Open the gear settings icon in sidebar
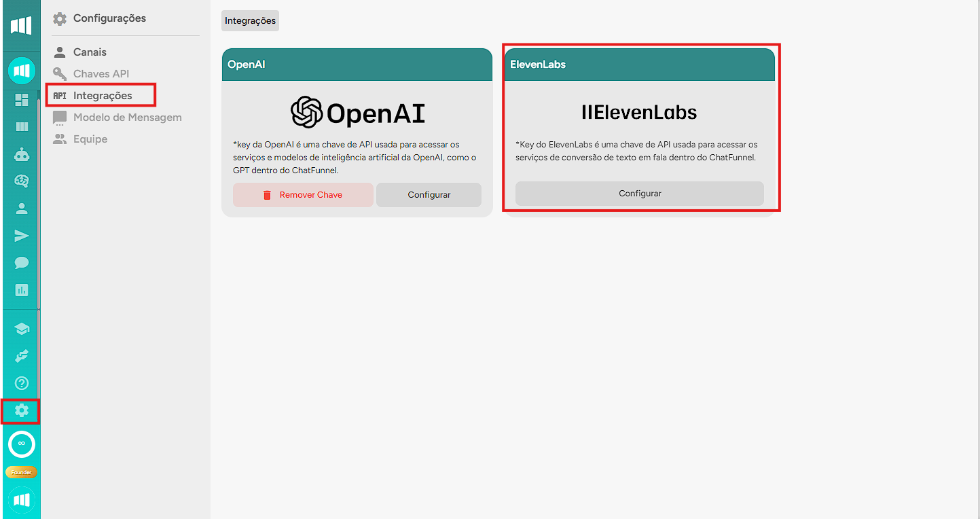 (22, 410)
